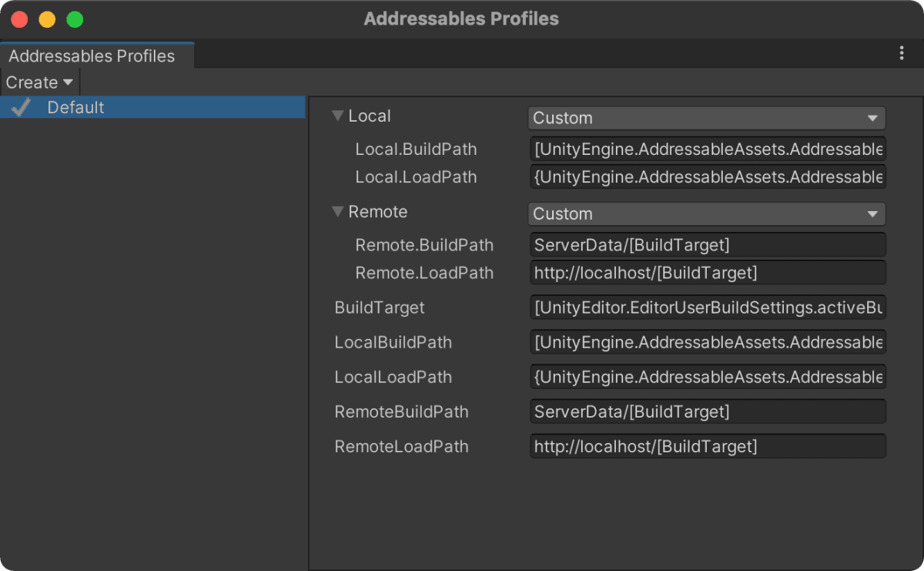Click the Remote.LoadPath label
This screenshot has height=571, width=924.
(424, 273)
